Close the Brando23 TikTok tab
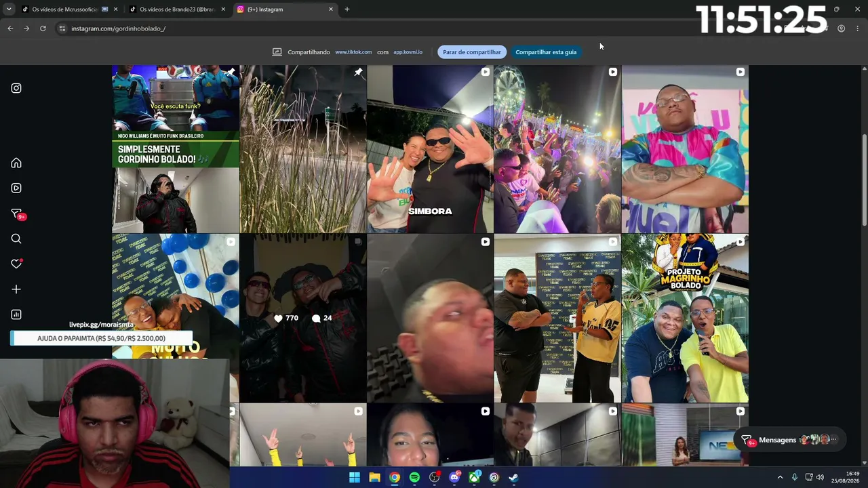This screenshot has width=868, height=488. coord(223,9)
